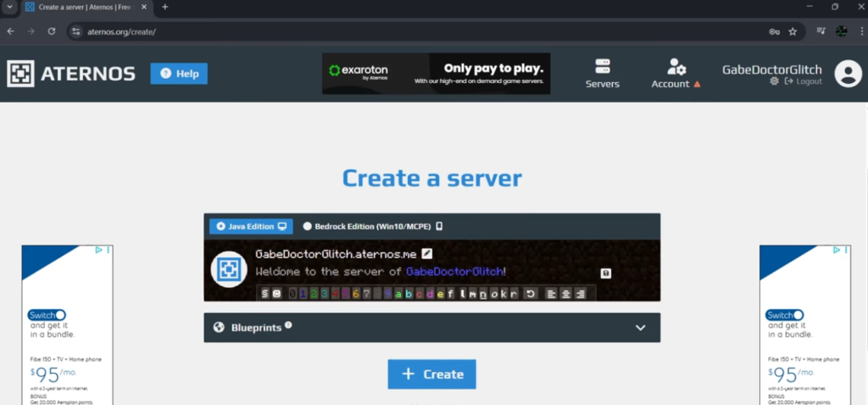The width and height of the screenshot is (868, 405).
Task: Apply obfuscated format code 'k'
Action: pos(504,294)
